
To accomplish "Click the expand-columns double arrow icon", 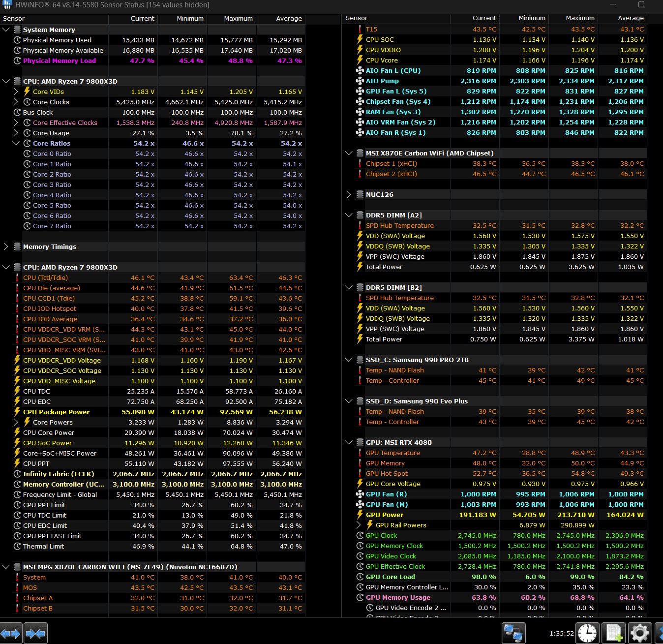I will pyautogui.click(x=11, y=633).
